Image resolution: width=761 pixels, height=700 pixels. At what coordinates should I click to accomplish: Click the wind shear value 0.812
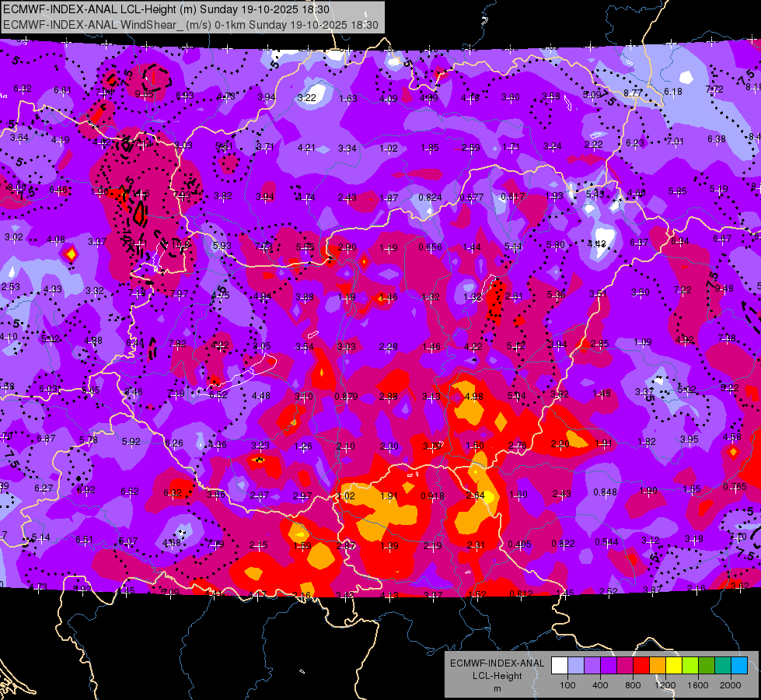click(522, 593)
